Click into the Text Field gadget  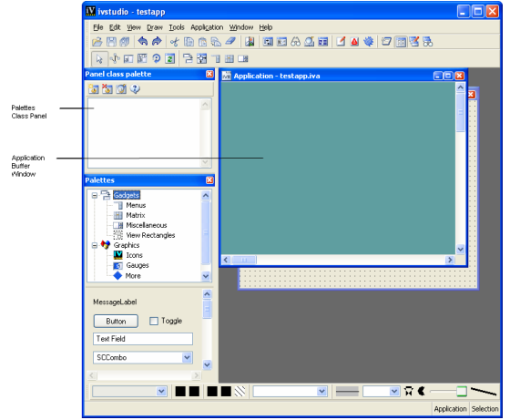[x=143, y=339]
